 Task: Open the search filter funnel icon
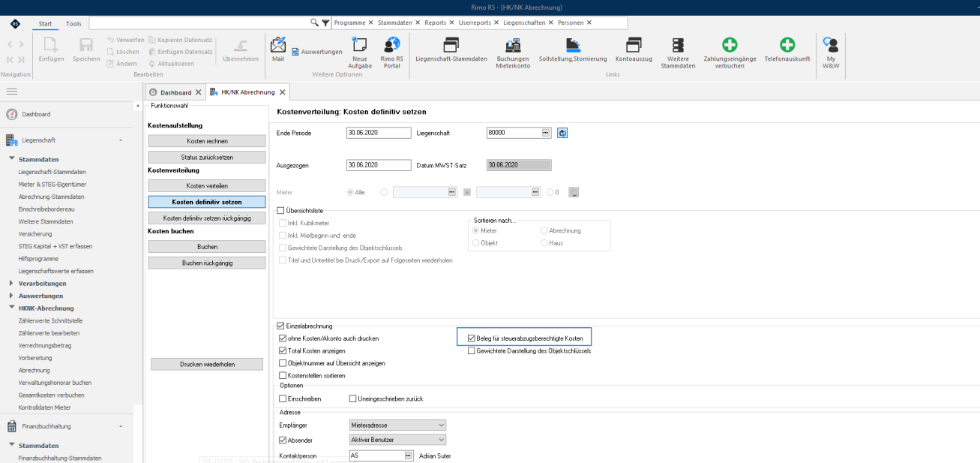click(325, 23)
